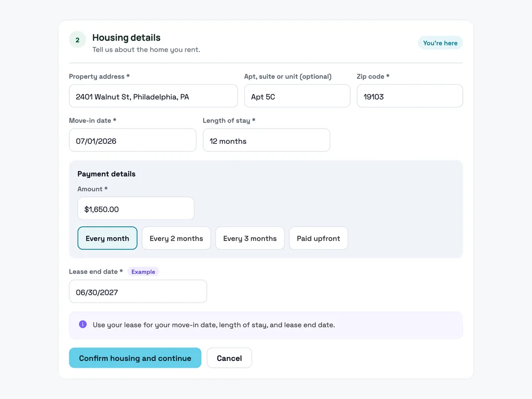Click the 'Zip code *' label
Screen dimensions: 532x399
(x=373, y=77)
